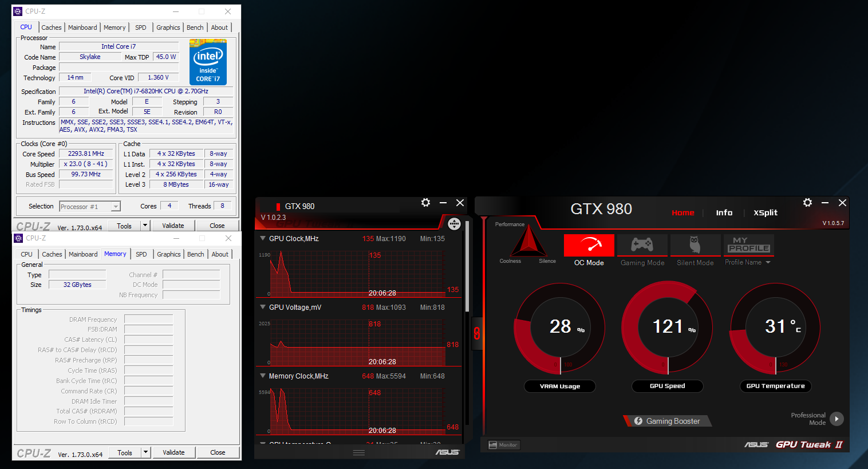Screen dimensions: 868x469
Task: Collapse GPU Clock,MHz graph
Action: pos(263,238)
